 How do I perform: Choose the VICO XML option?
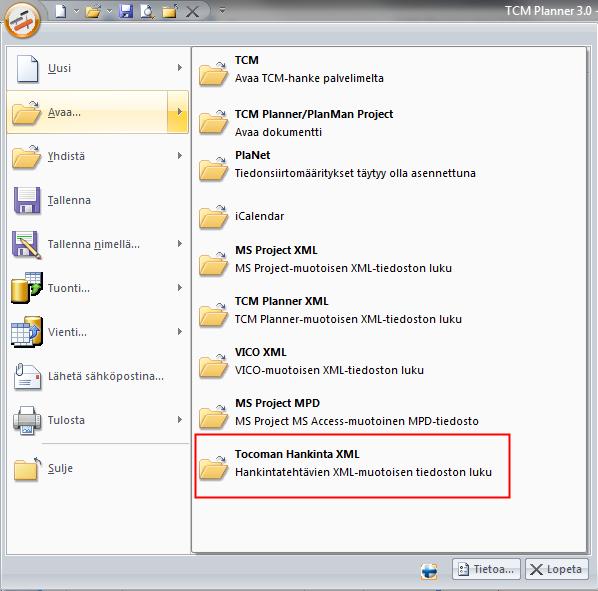[389, 361]
